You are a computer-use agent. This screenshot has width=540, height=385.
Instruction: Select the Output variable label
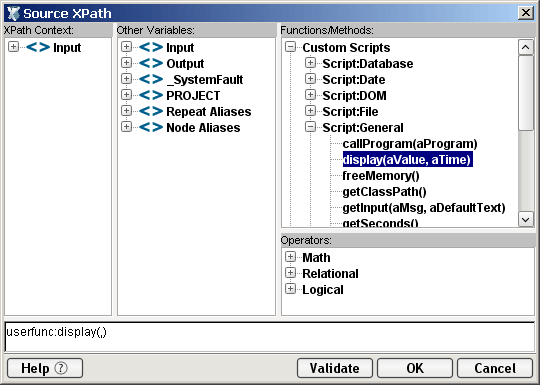[185, 64]
